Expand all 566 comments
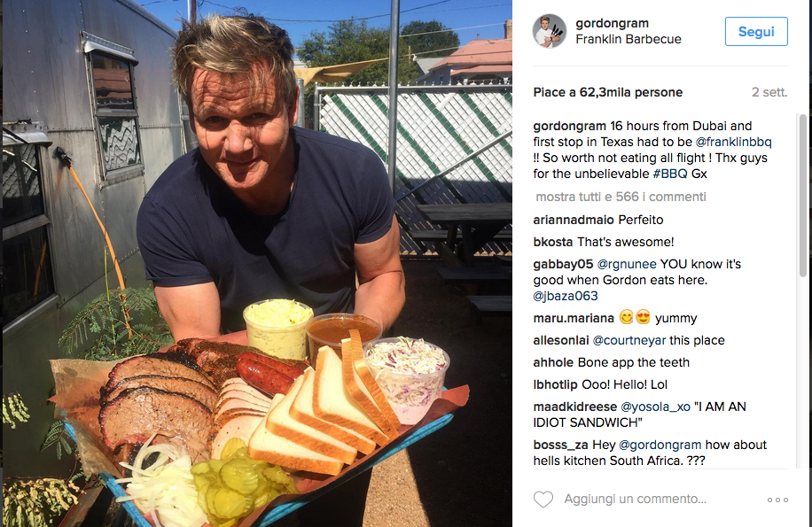The image size is (812, 527). click(x=621, y=197)
